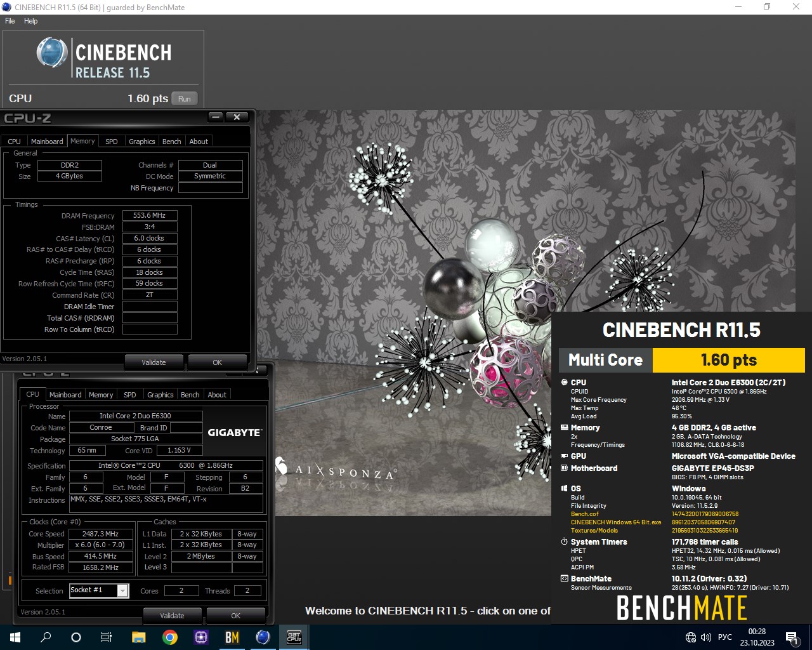Launch Google Chrome from taskbar

[x=169, y=637]
